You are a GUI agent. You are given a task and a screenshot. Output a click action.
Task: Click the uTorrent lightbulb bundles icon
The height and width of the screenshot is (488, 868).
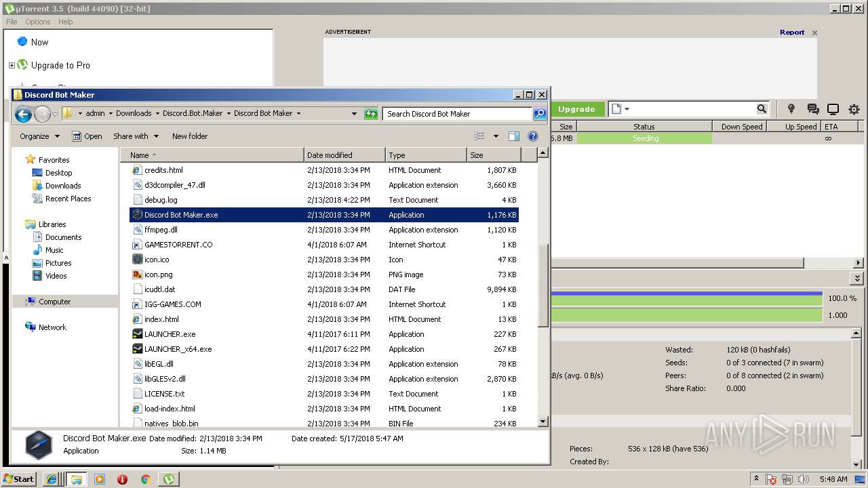791,109
